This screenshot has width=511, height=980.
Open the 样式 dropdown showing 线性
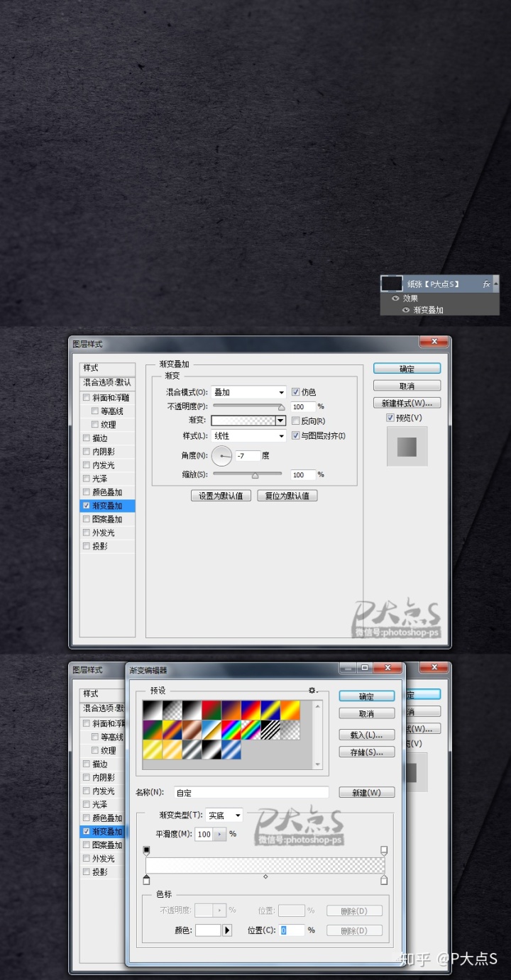pos(248,436)
